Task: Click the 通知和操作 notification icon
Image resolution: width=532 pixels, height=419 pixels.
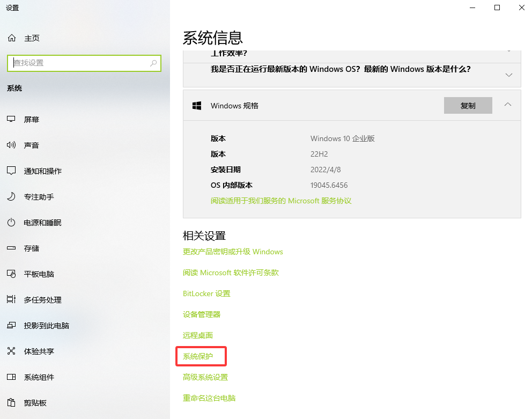Action: (11, 171)
